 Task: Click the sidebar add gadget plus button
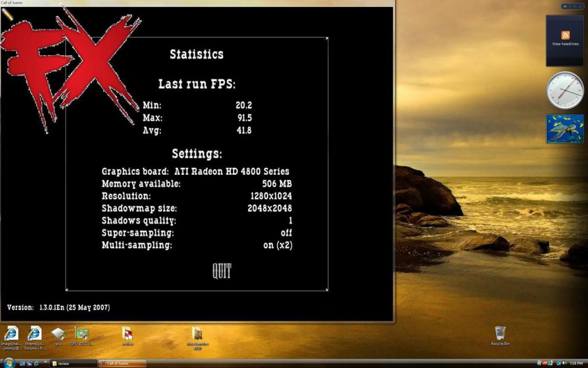click(565, 6)
